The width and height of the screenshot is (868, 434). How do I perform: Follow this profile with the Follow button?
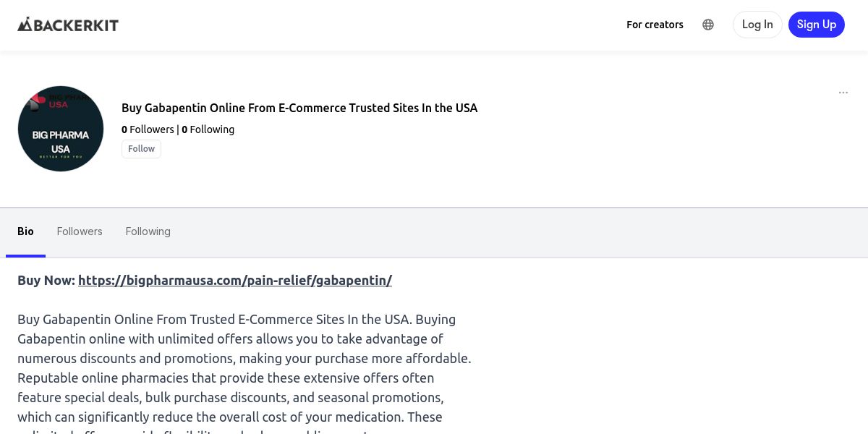pyautogui.click(x=141, y=149)
